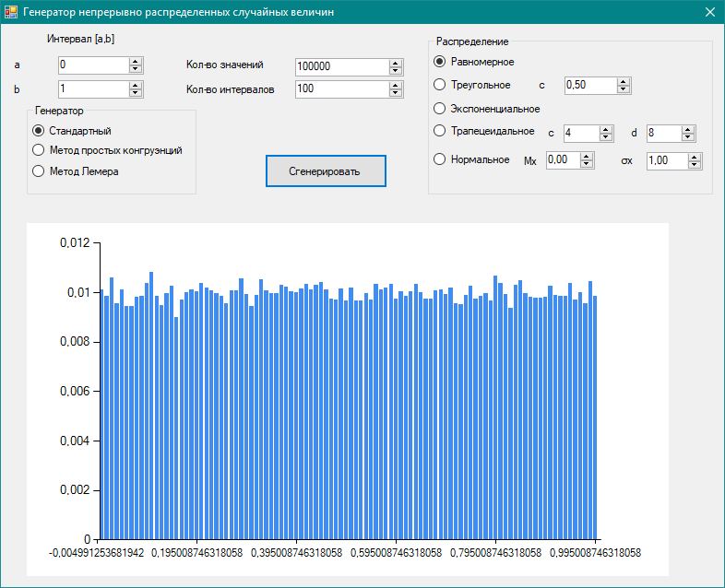Select the Нормальное distribution

[x=471, y=159]
